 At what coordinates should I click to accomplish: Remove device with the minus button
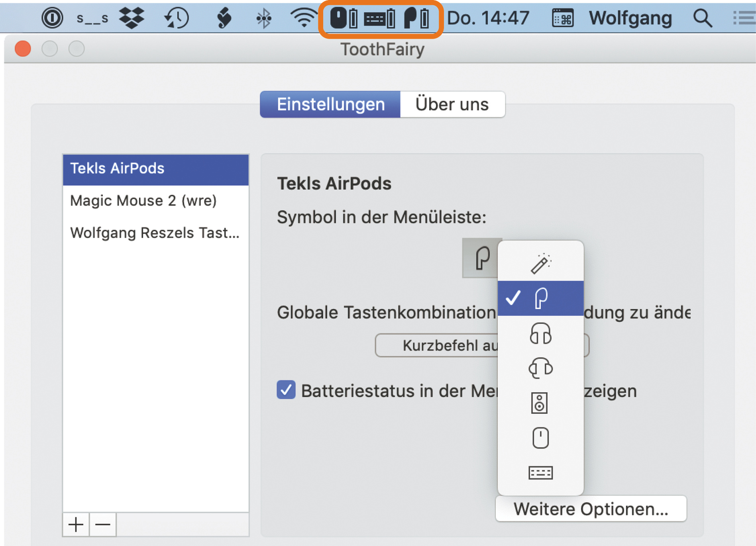[x=103, y=524]
